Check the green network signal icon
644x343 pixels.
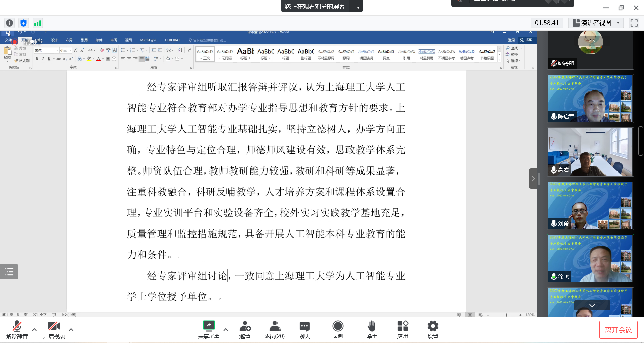click(37, 23)
